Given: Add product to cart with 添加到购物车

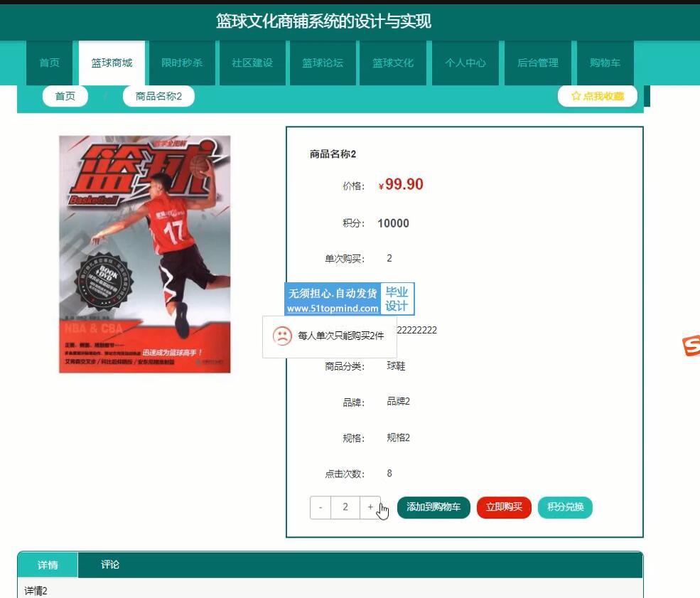Looking at the screenshot, I should pos(434,507).
